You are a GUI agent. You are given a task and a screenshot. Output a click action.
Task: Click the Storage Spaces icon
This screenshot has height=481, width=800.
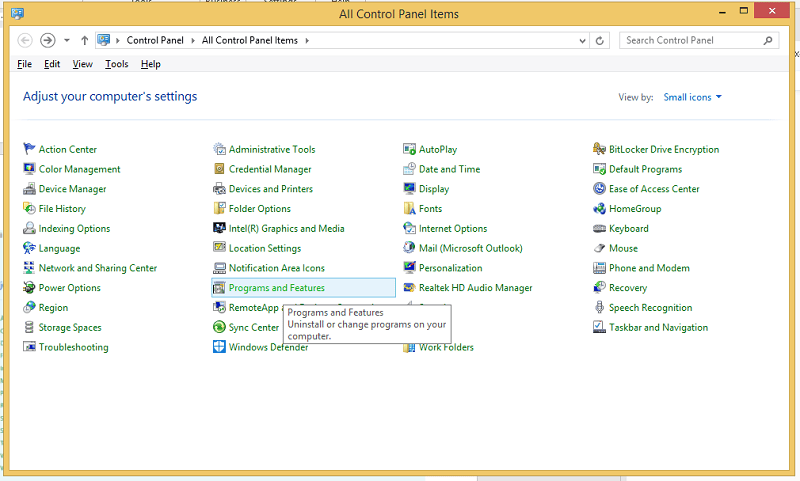click(x=29, y=327)
